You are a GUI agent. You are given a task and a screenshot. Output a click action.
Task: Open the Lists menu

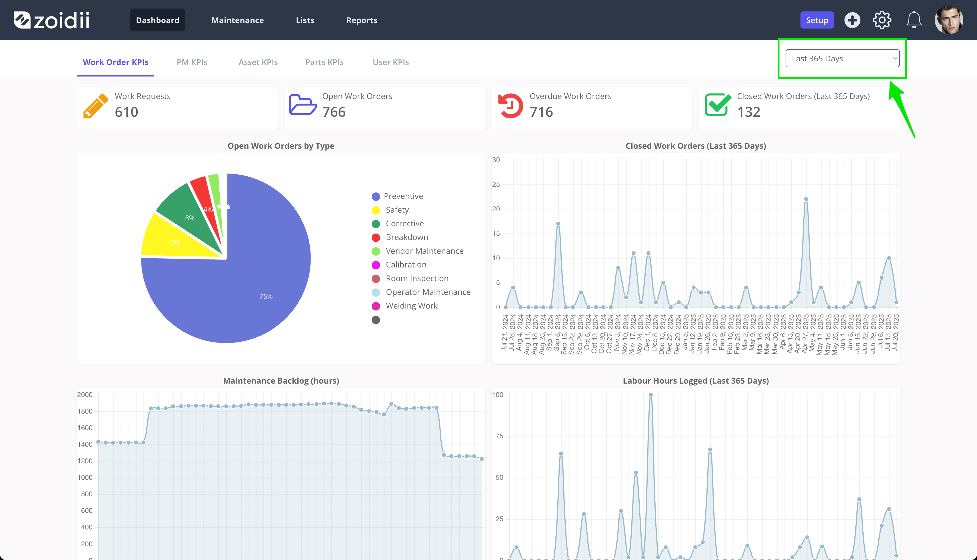point(305,20)
